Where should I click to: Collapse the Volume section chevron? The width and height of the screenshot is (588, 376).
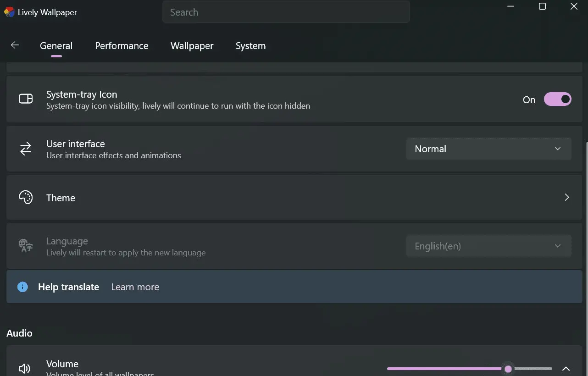point(566,369)
